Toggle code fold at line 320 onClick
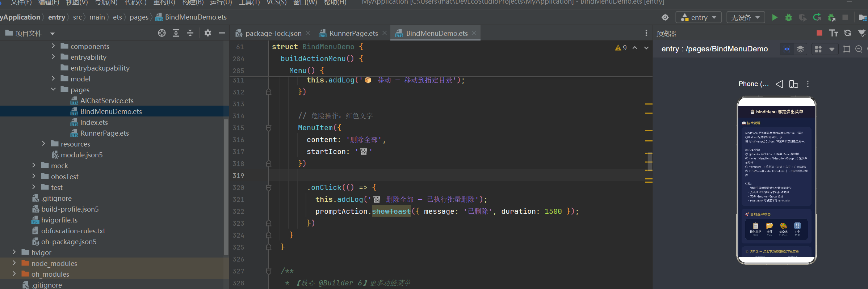This screenshot has width=868, height=289. click(269, 187)
